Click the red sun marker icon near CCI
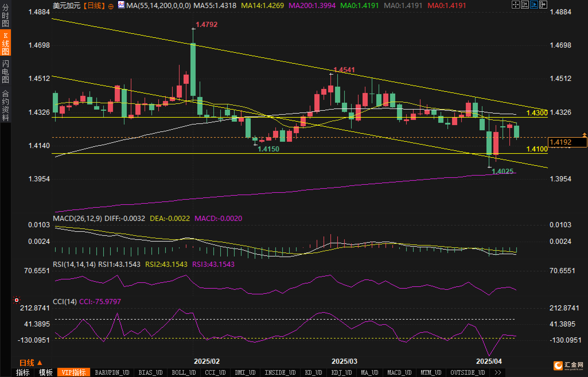The height and width of the screenshot is (377, 588). point(17,300)
